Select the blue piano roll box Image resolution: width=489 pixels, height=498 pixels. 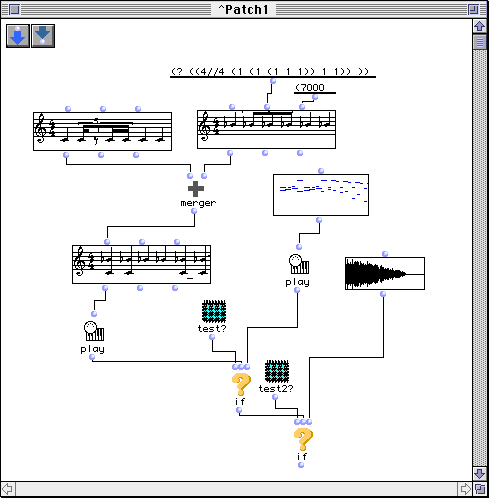(x=321, y=195)
